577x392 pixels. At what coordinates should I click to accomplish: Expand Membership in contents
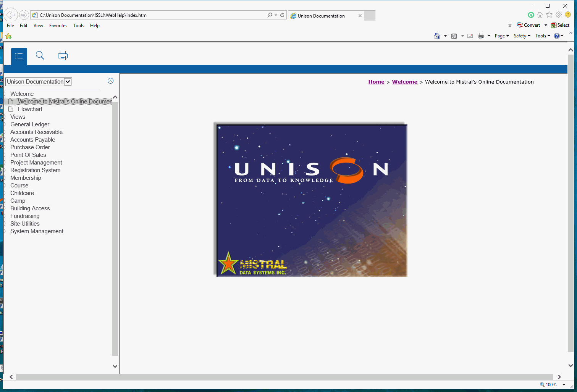click(x=26, y=178)
